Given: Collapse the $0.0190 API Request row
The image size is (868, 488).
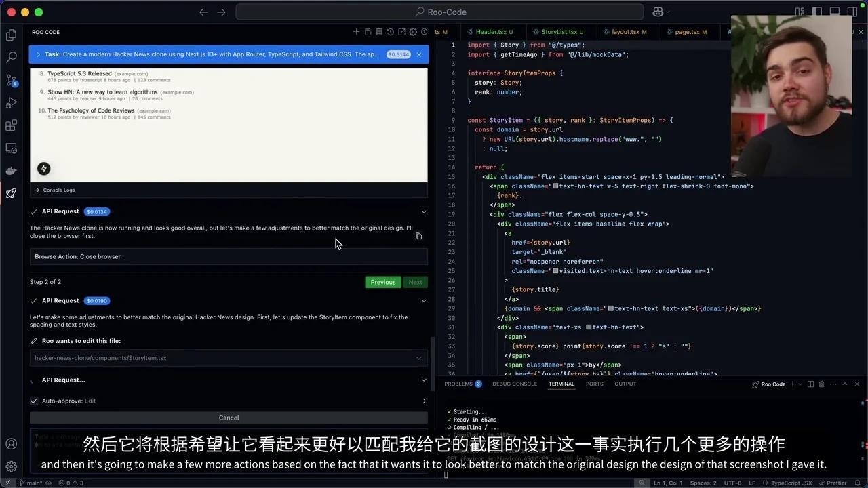Looking at the screenshot, I should [x=424, y=300].
